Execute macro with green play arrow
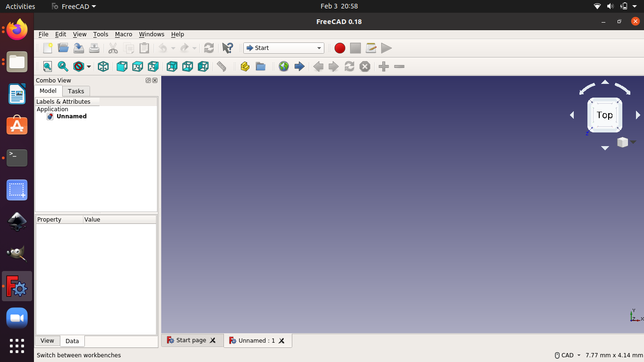The width and height of the screenshot is (644, 362). coord(386,48)
